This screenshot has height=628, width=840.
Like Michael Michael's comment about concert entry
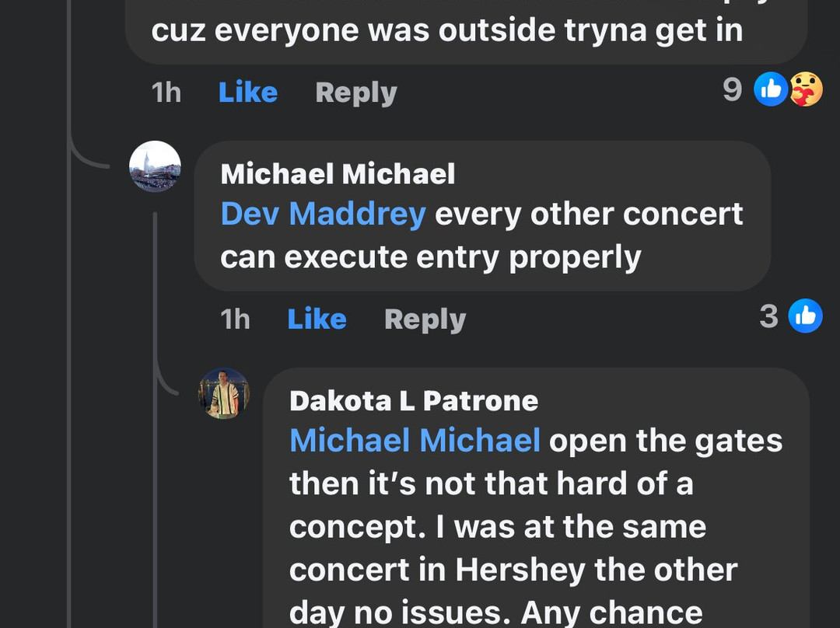point(317,319)
